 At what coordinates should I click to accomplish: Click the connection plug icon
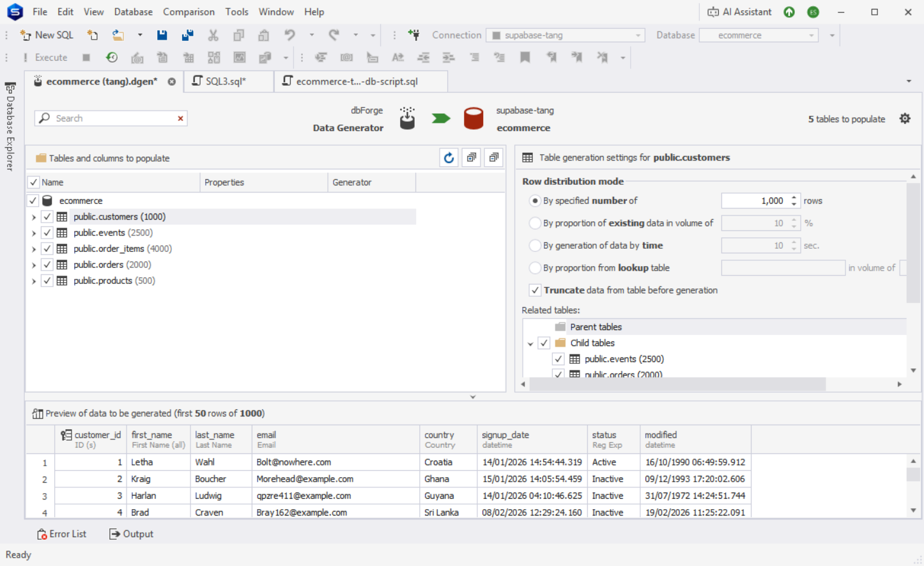tap(414, 35)
